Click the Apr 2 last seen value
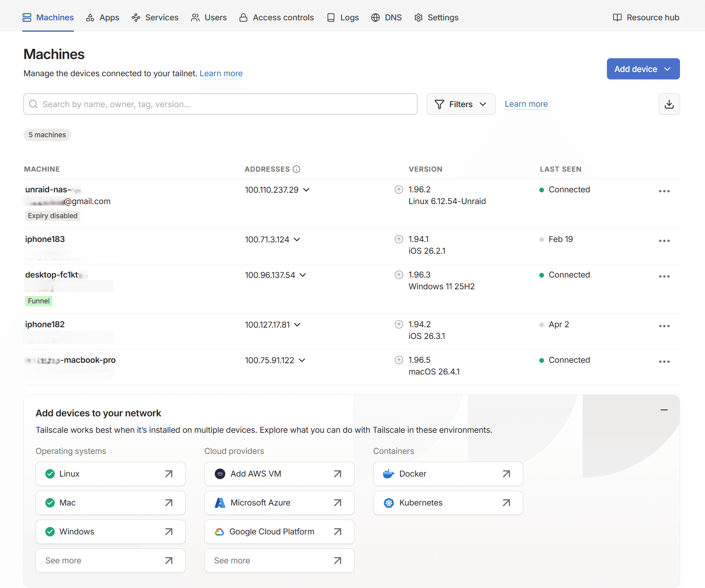 [559, 324]
